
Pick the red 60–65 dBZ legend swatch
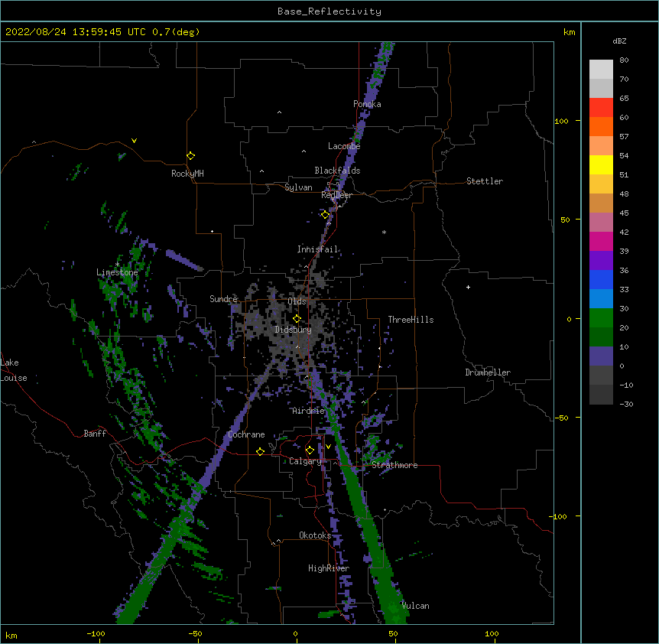(x=601, y=107)
